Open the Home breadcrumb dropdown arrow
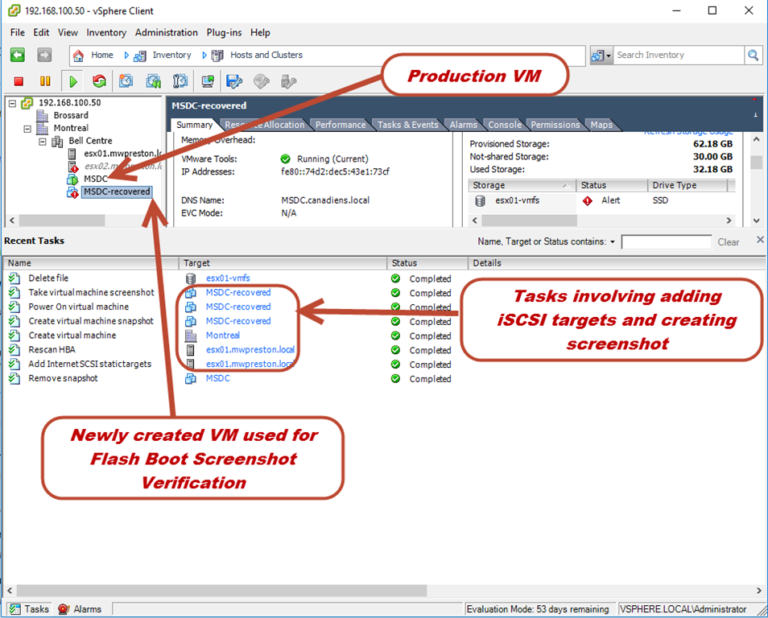 126,55
